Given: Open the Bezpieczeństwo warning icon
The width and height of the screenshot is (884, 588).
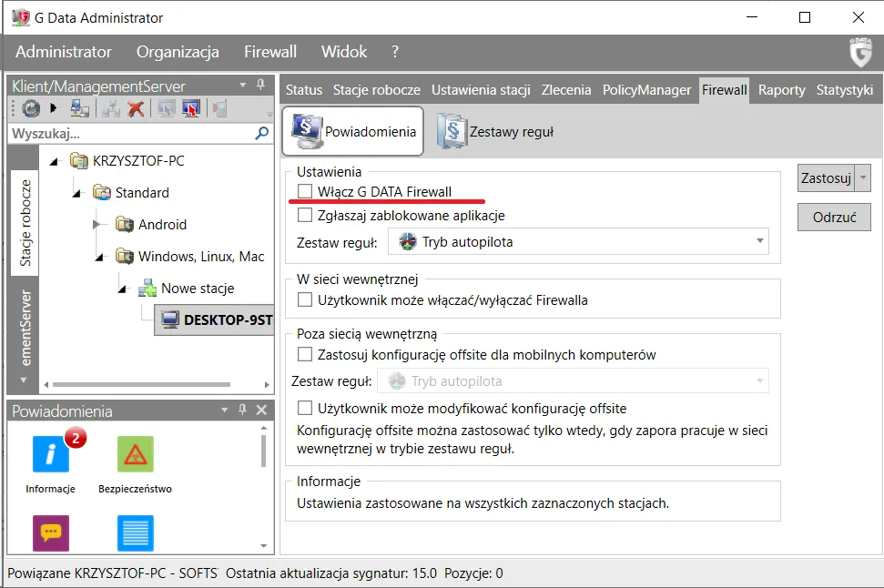Looking at the screenshot, I should [136, 454].
